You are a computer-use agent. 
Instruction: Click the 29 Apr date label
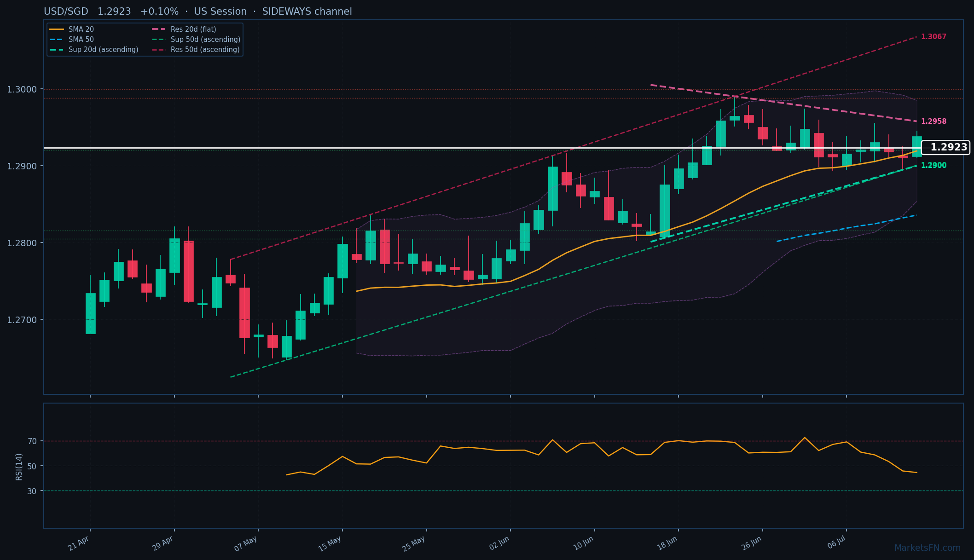[x=163, y=543]
